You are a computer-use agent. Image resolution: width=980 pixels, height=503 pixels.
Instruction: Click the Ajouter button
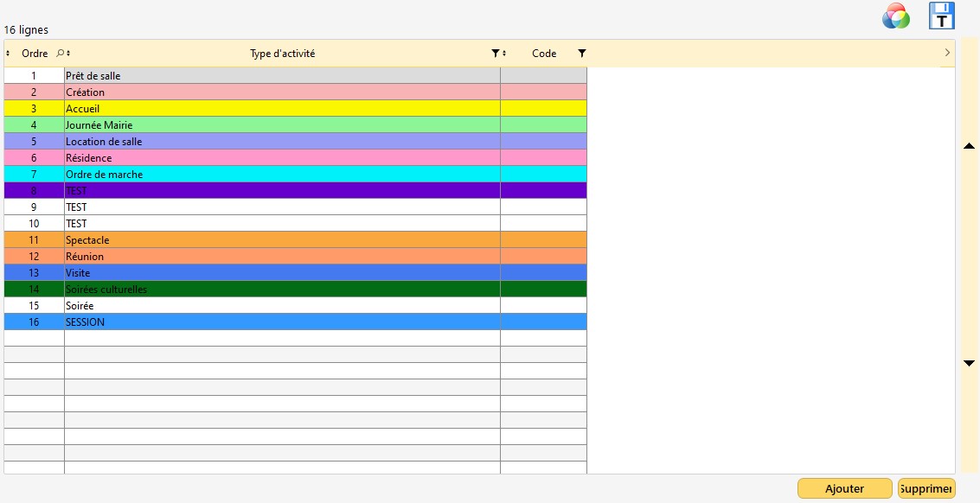click(x=844, y=489)
